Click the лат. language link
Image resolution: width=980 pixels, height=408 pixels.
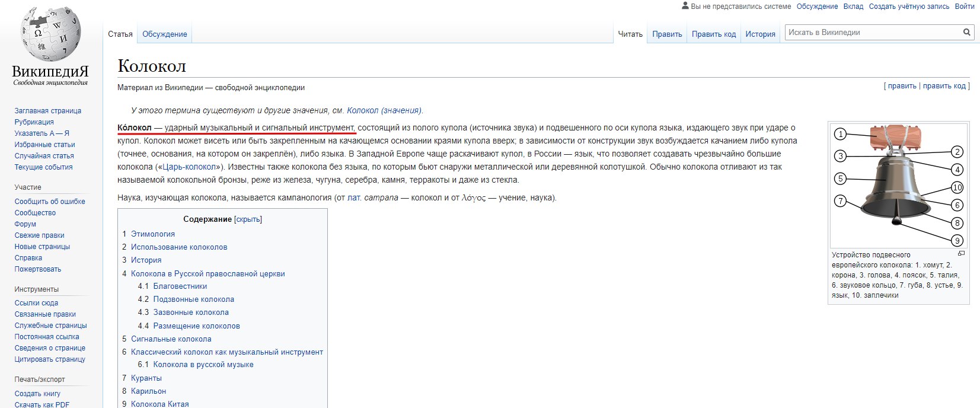click(x=354, y=197)
